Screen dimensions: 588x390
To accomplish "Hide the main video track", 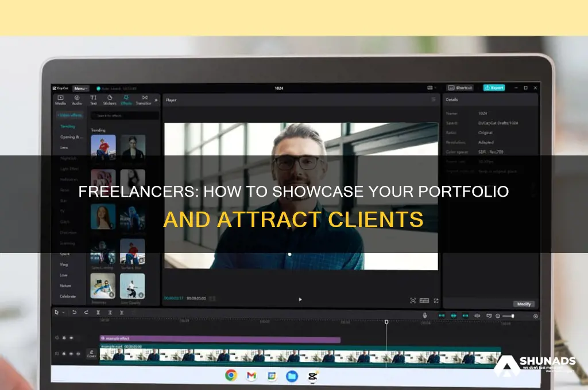I will (71, 354).
